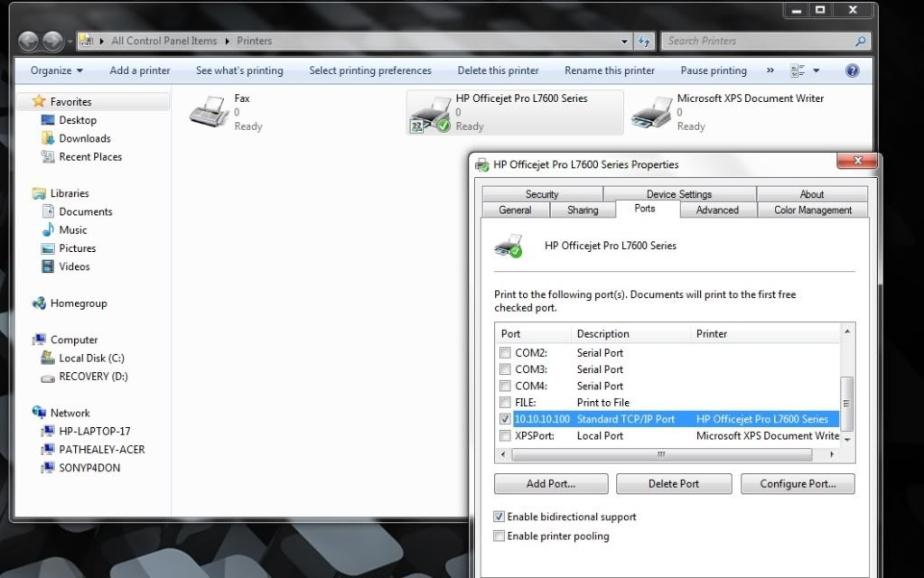Expand path arrow before Printers
The width and height of the screenshot is (924, 578).
pos(228,41)
